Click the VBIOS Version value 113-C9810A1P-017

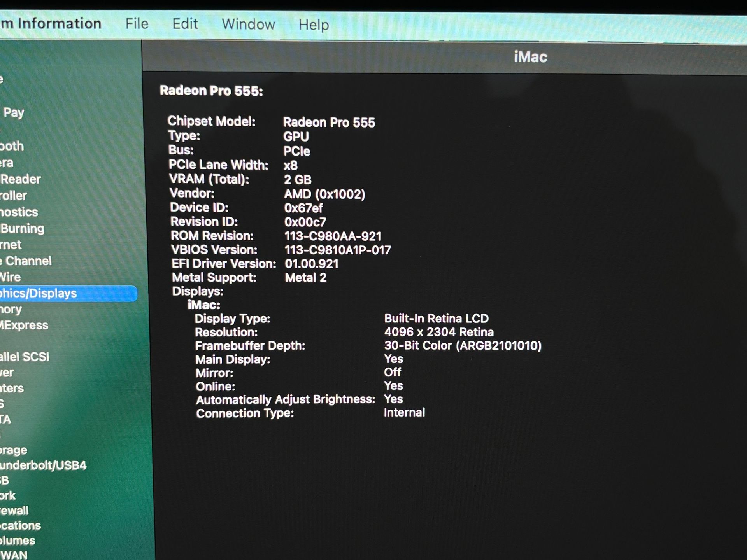[338, 250]
